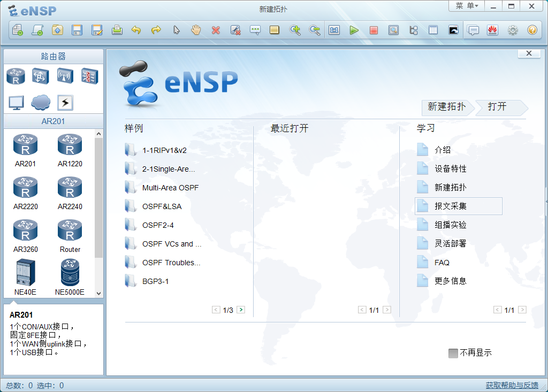
Task: Click the Redo arrow icon
Action: pyautogui.click(x=156, y=30)
